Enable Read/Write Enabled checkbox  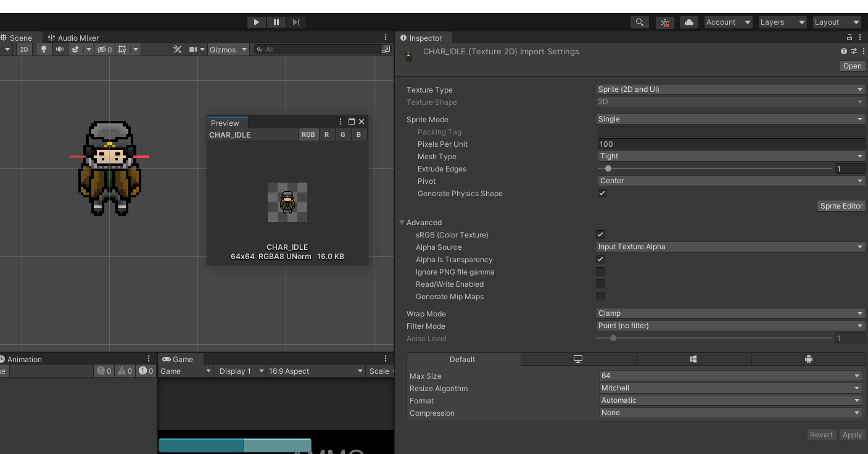coord(600,284)
